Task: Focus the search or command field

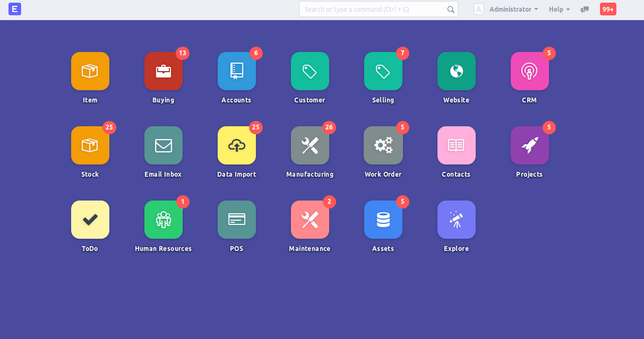Action: (x=374, y=9)
